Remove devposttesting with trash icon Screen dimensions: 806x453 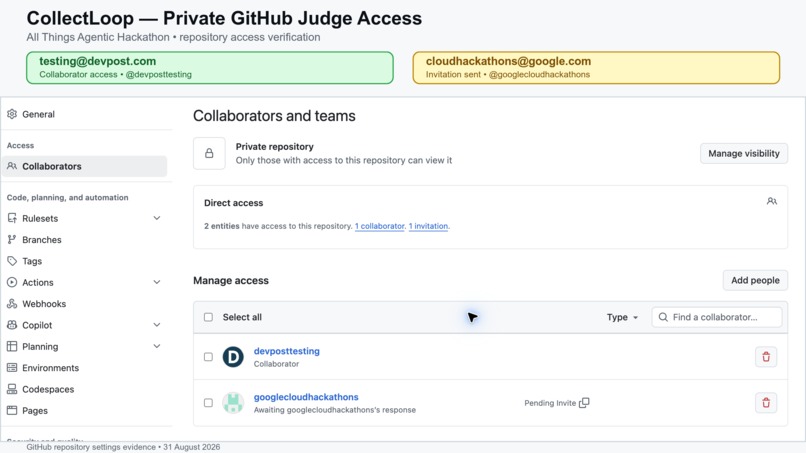coord(766,357)
